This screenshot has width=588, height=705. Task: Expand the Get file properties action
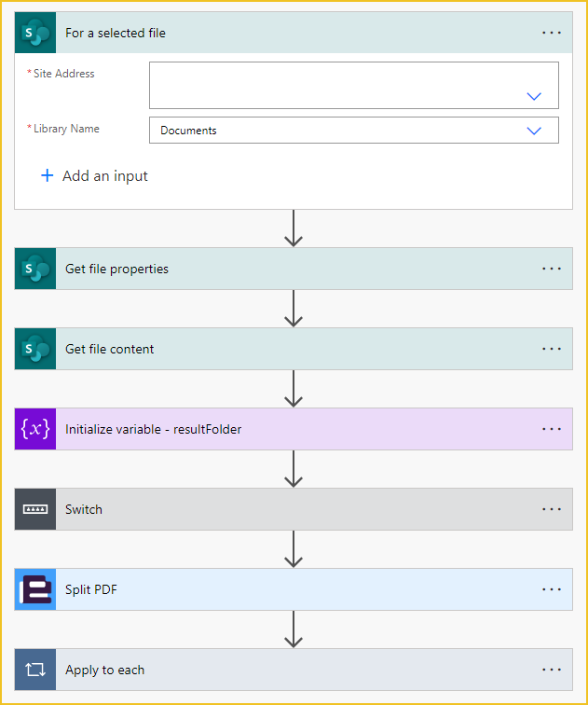point(294,269)
